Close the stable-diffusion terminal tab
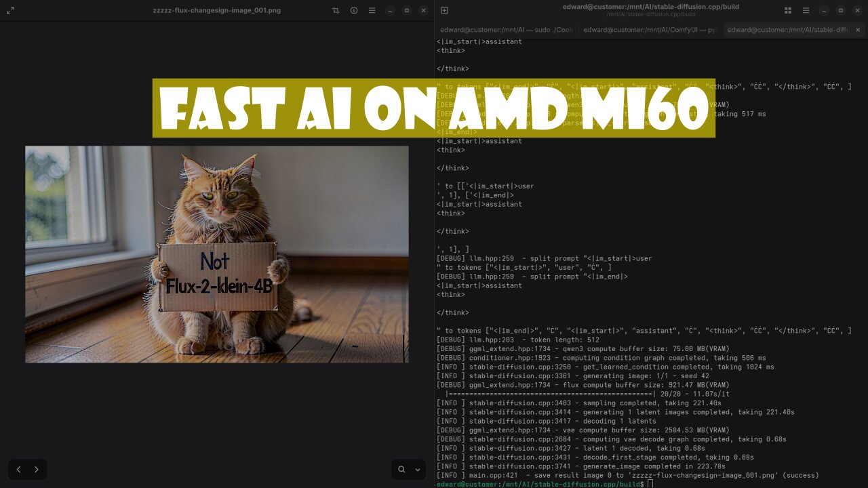The image size is (868, 488). 858,30
